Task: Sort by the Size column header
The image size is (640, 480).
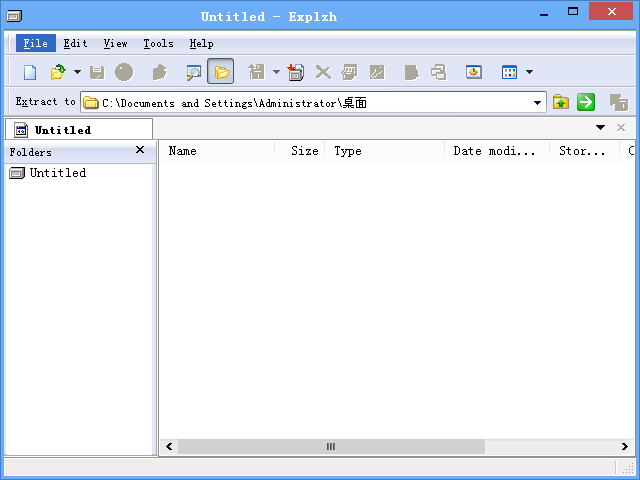Action: coord(304,151)
